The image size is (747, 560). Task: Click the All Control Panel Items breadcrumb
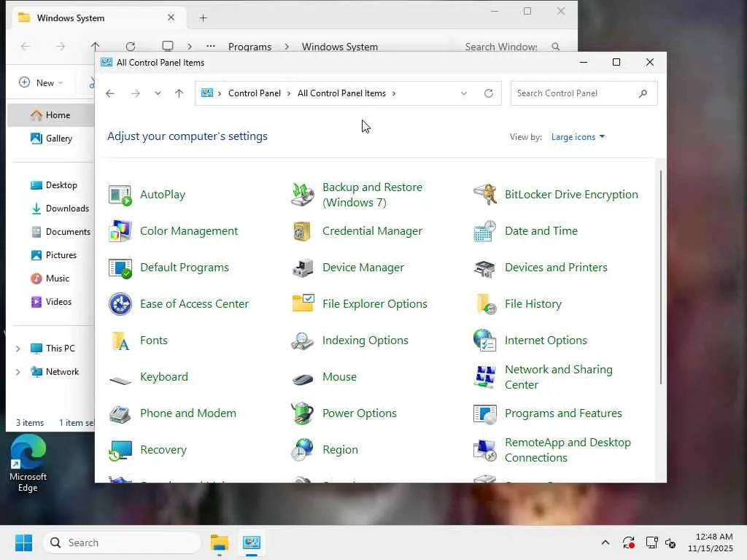[341, 93]
